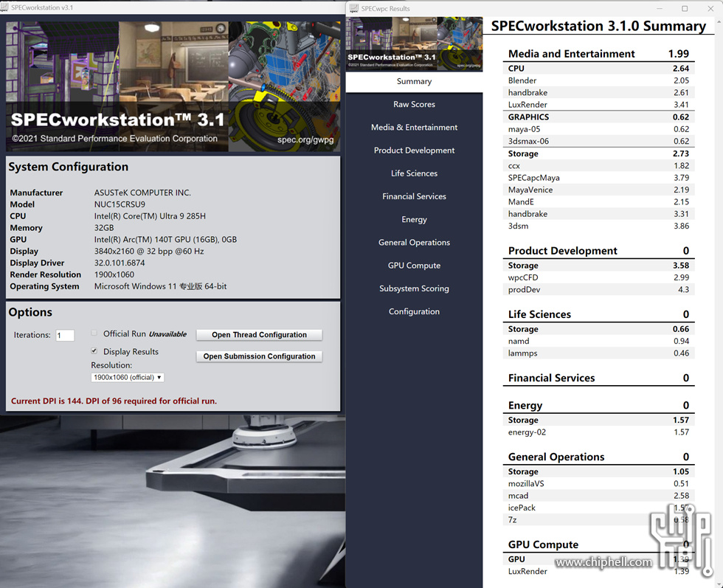Screen dimensions: 723x588
Task: Open the Resolution dropdown showing 1900x1060 (official)
Action: (128, 377)
